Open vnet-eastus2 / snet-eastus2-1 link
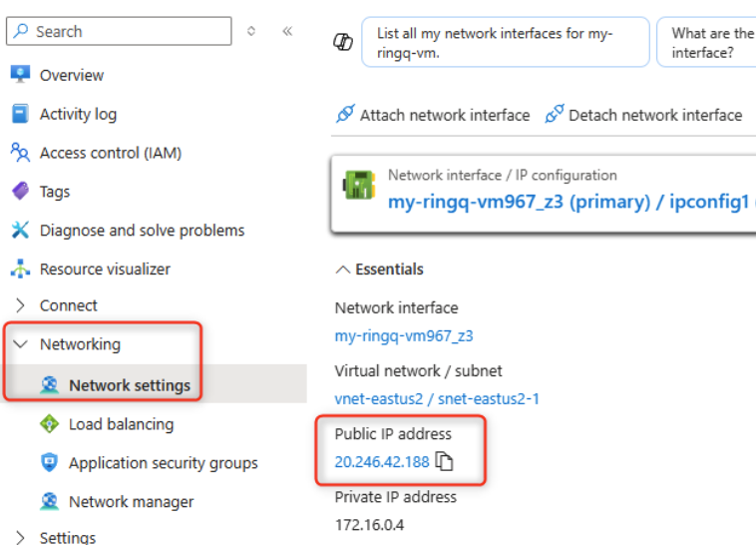This screenshot has height=545, width=756. (437, 398)
